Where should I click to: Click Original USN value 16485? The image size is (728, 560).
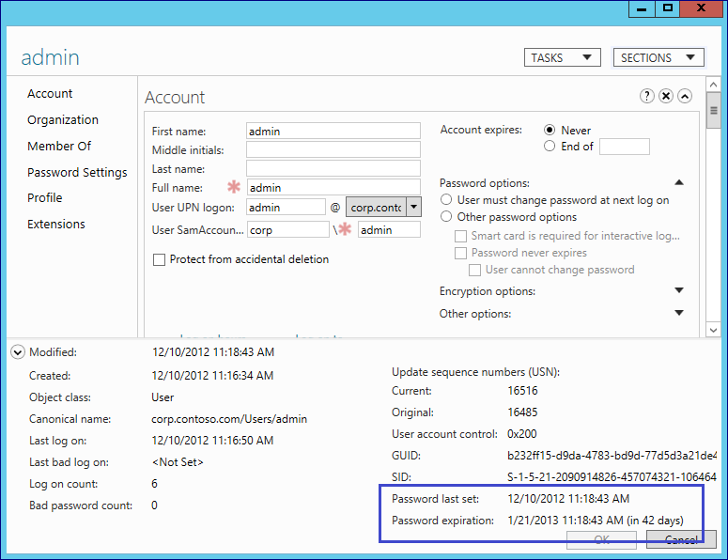[x=522, y=412]
